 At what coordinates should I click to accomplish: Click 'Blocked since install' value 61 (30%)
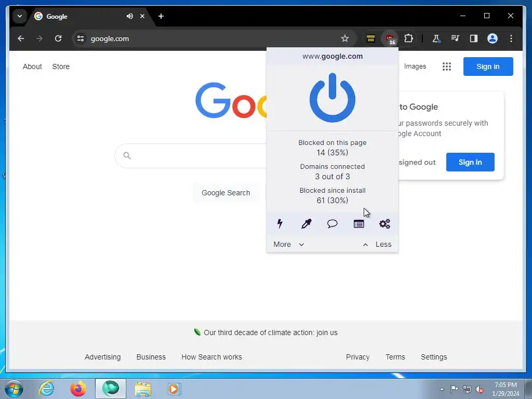pyautogui.click(x=332, y=201)
